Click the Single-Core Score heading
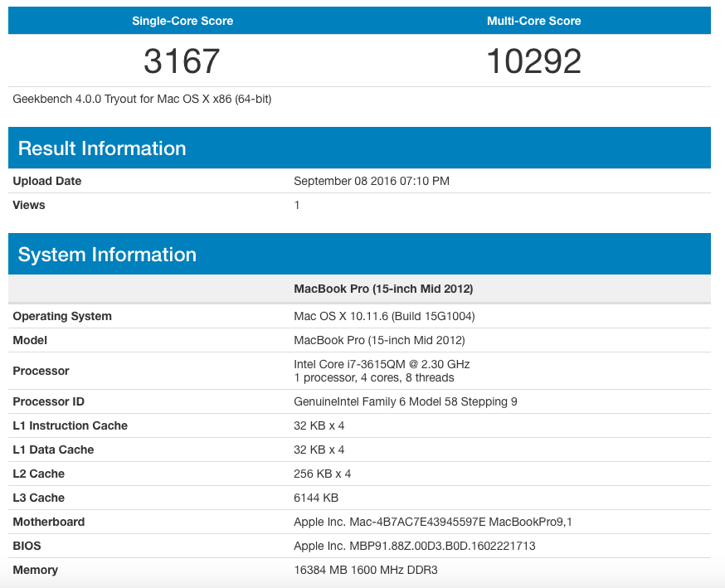Image resolution: width=725 pixels, height=588 pixels. (x=182, y=21)
